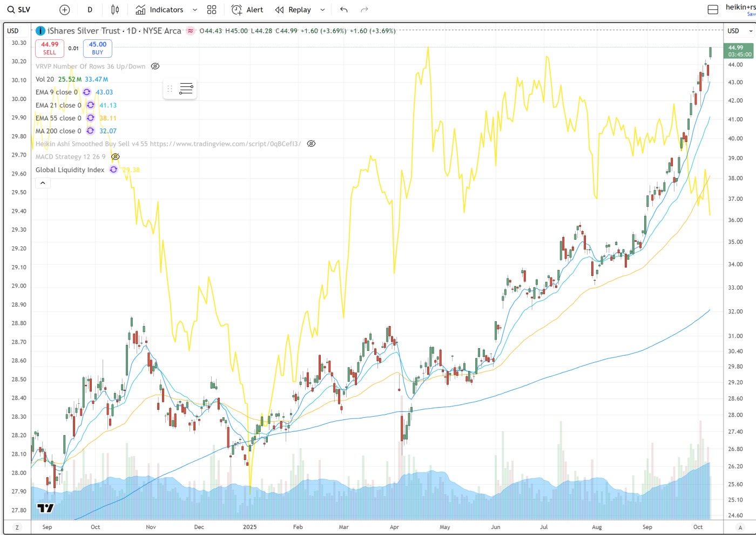Open the floating toolbar settings icon
The image size is (756, 535).
[x=186, y=89]
